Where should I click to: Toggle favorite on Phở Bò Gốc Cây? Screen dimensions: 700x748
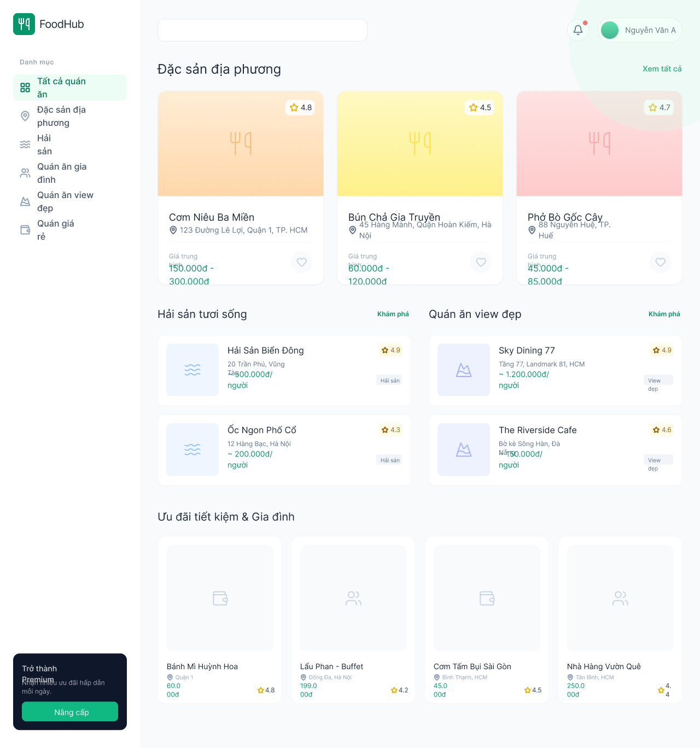point(660,262)
